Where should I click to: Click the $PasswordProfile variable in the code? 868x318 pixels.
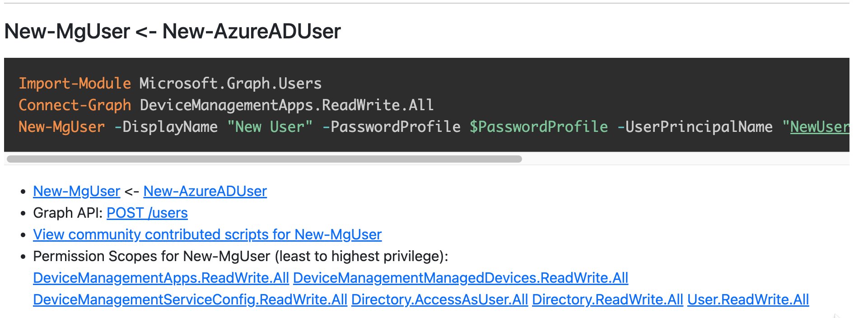tap(538, 127)
